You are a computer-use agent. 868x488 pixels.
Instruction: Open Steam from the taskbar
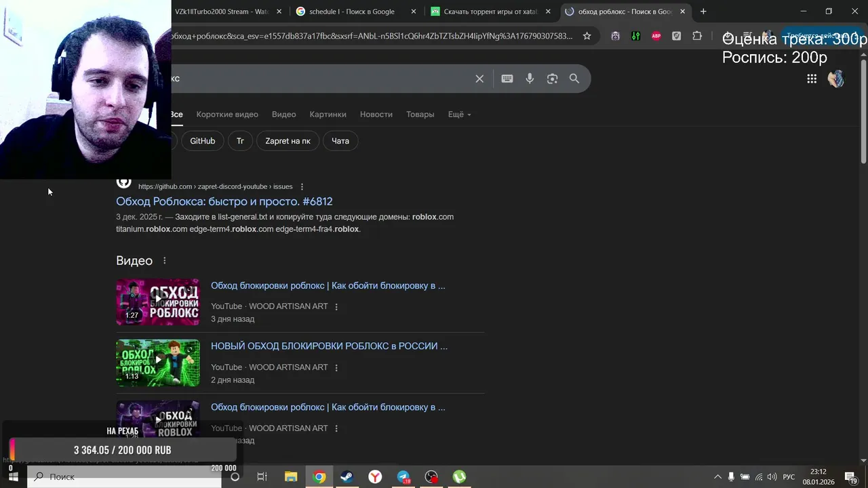pyautogui.click(x=347, y=476)
